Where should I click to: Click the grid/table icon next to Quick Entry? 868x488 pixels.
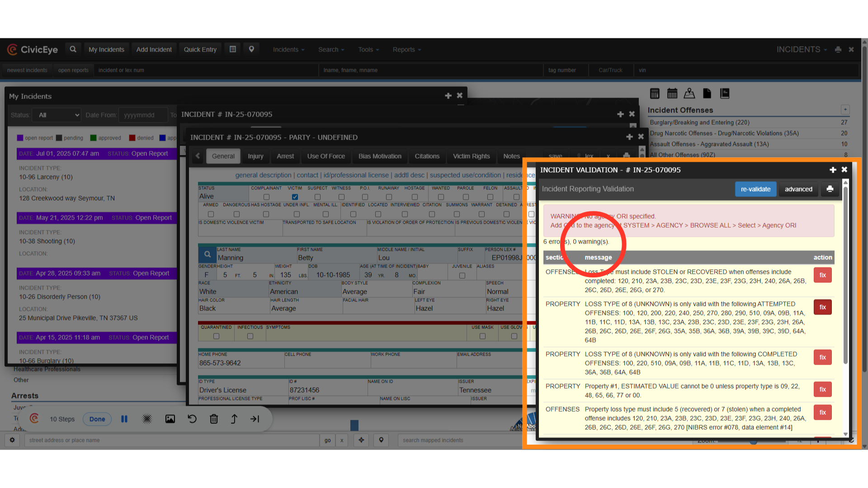[233, 49]
